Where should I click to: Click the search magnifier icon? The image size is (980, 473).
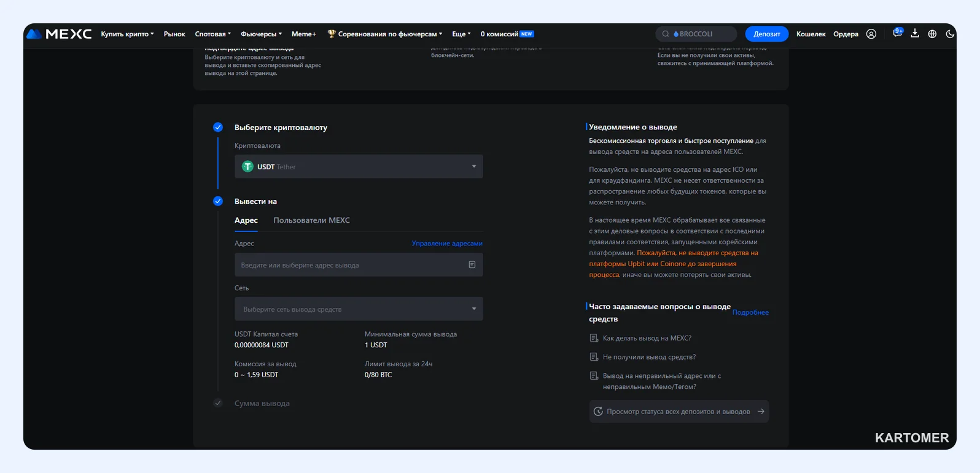click(x=666, y=34)
